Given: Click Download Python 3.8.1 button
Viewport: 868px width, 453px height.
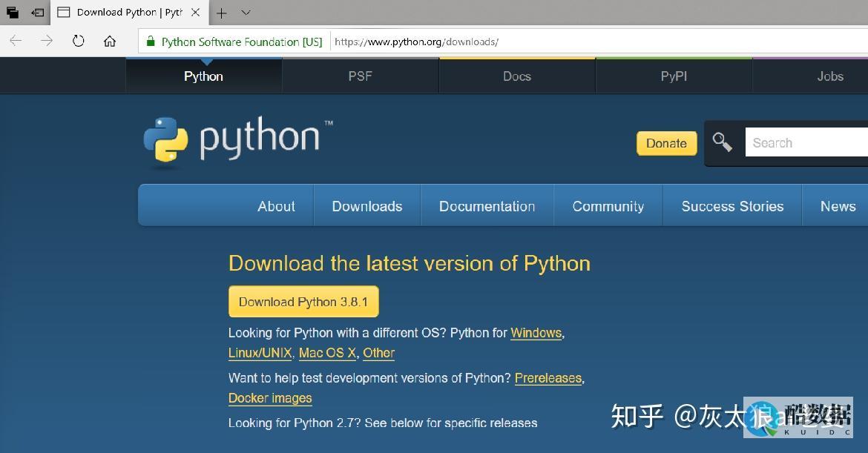Looking at the screenshot, I should pyautogui.click(x=303, y=302).
